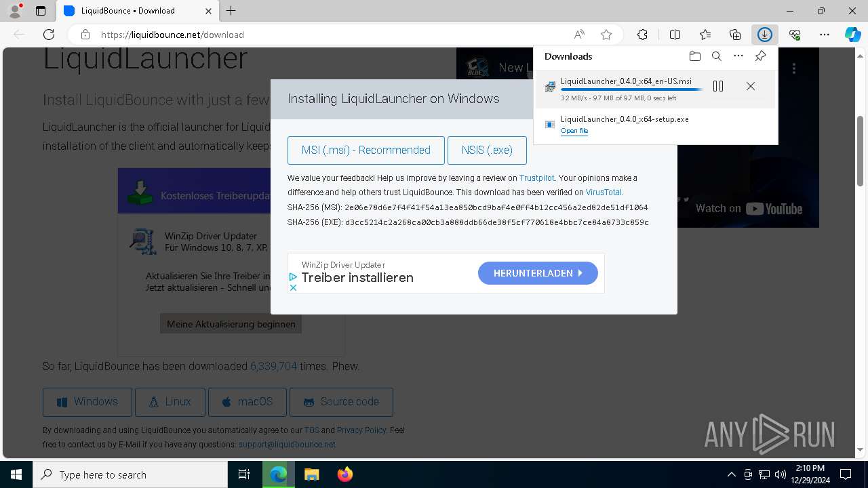Image resolution: width=868 pixels, height=488 pixels.
Task: Close the WinZip ad with X
Action: tap(293, 287)
